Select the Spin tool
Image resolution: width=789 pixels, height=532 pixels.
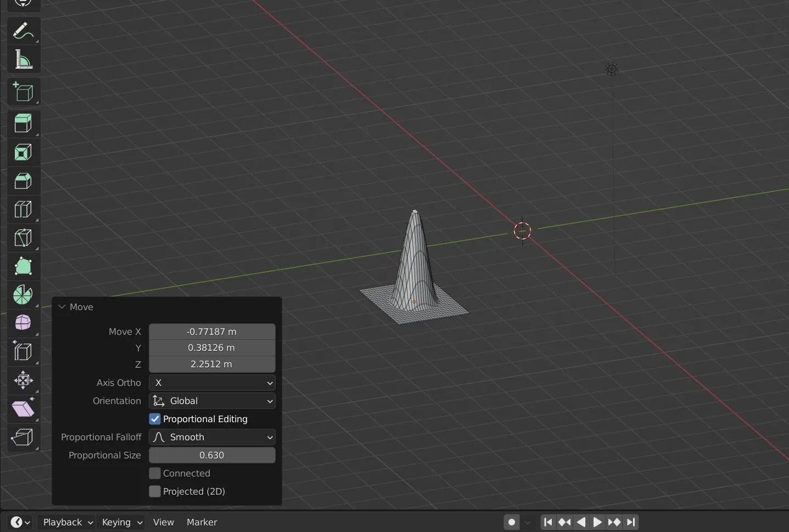point(24,295)
